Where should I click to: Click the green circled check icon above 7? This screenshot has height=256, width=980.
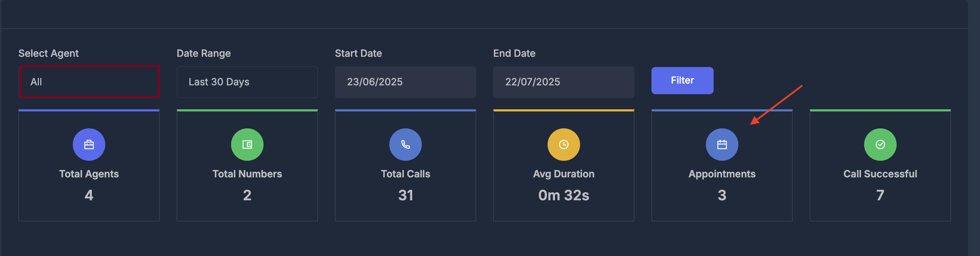(x=880, y=144)
